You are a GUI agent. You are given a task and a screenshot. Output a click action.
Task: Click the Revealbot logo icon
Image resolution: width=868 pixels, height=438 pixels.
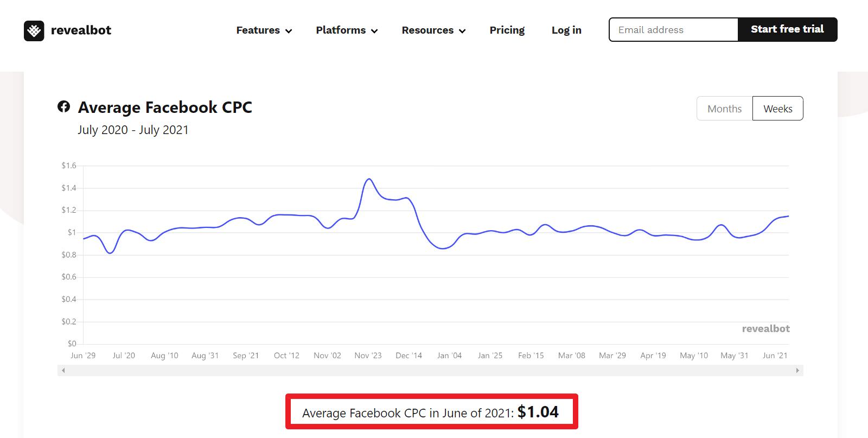pyautogui.click(x=34, y=30)
